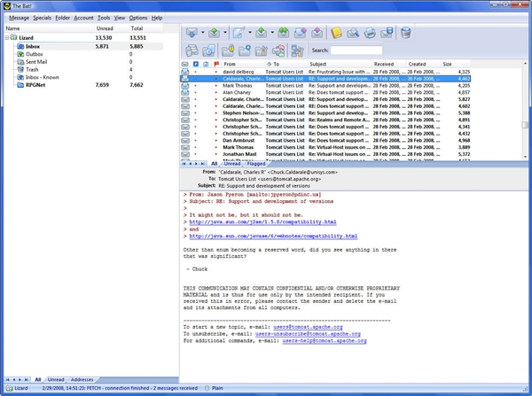The height and width of the screenshot is (396, 532).
Task: Open the j2se 1.5.0 compatibility link
Action: click(x=262, y=222)
